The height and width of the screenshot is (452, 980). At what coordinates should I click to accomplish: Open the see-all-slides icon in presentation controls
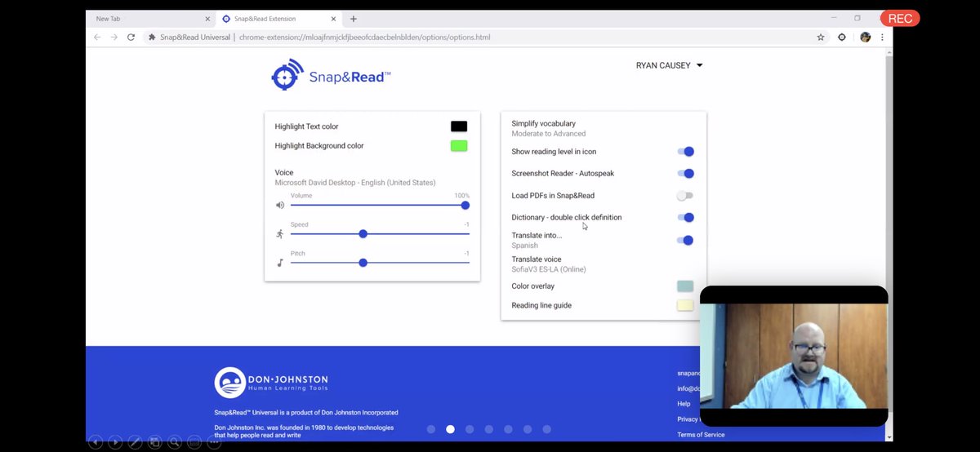(x=154, y=442)
